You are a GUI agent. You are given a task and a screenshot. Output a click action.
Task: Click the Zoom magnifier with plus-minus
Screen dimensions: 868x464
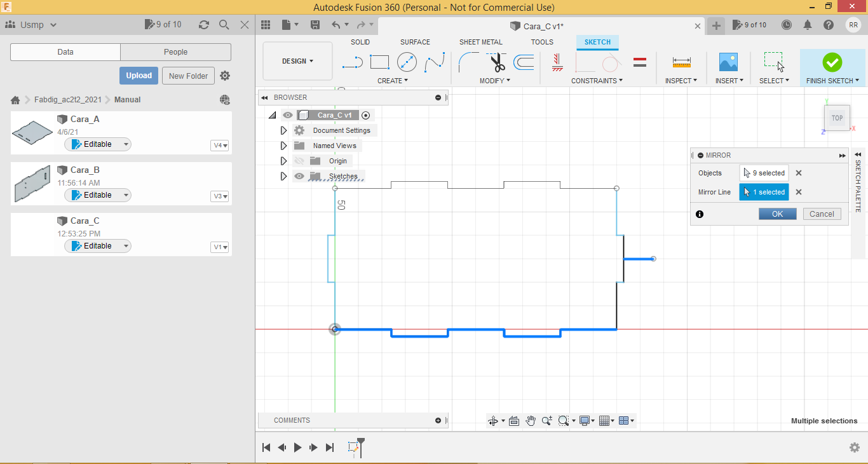[x=546, y=421]
